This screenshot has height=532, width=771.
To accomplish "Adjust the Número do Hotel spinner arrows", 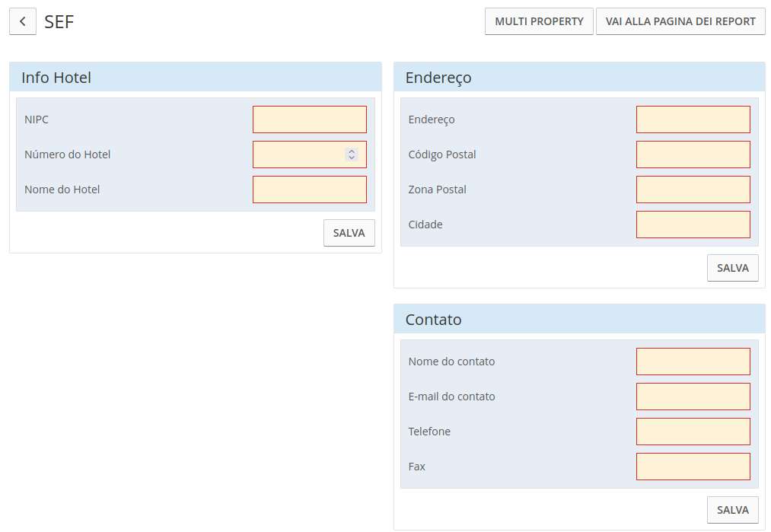I will coord(352,155).
